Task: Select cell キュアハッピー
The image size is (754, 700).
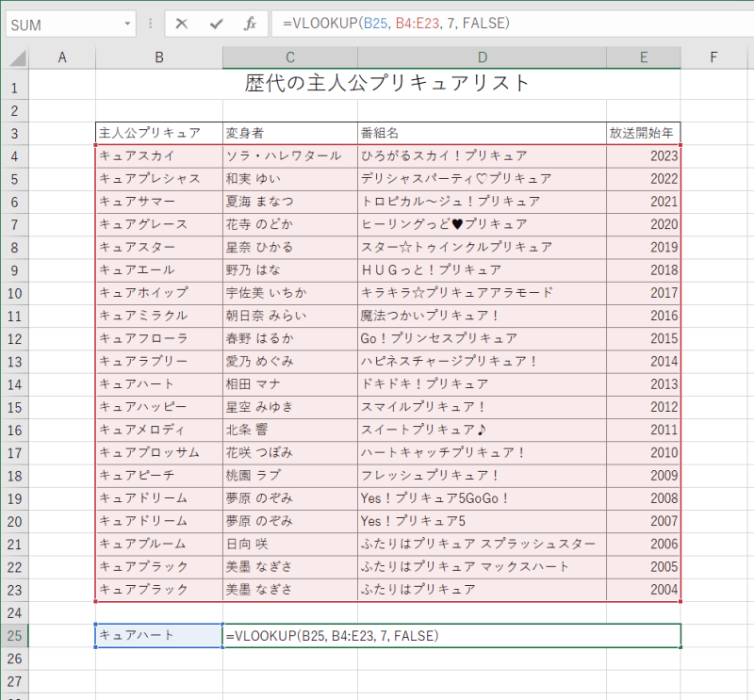Action: click(159, 407)
